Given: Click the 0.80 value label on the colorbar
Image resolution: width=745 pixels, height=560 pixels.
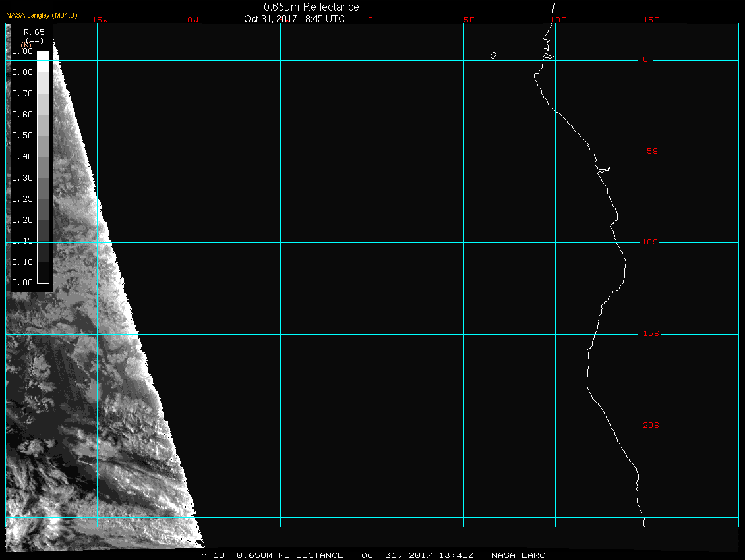Looking at the screenshot, I should pos(22,72).
